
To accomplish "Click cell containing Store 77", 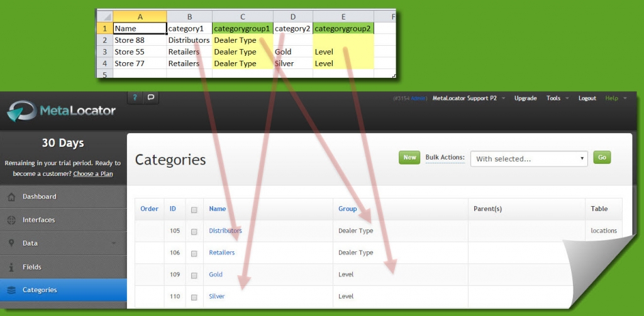I will point(140,63).
